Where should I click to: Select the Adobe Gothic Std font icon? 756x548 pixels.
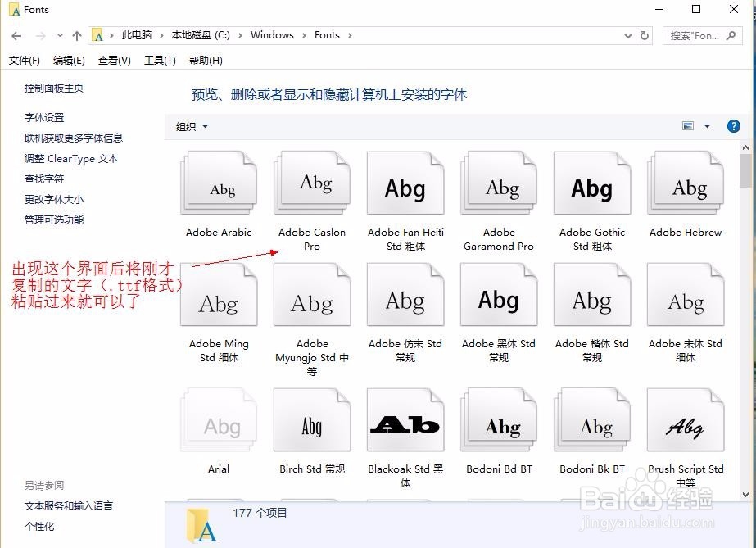pyautogui.click(x=592, y=183)
